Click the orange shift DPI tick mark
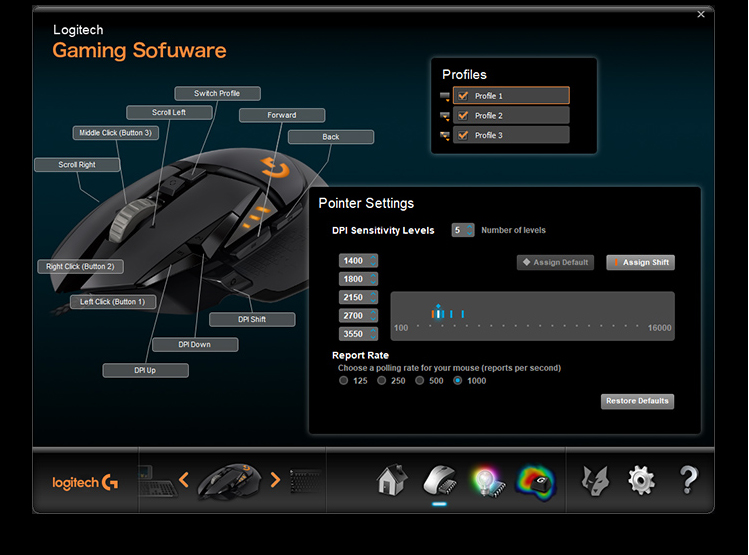 tap(433, 314)
